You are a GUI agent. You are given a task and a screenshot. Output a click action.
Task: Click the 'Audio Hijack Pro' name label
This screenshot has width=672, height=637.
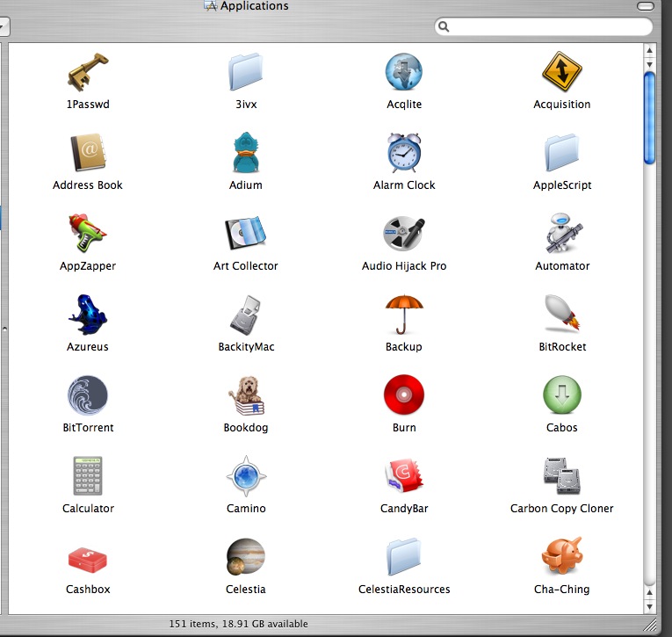404,266
